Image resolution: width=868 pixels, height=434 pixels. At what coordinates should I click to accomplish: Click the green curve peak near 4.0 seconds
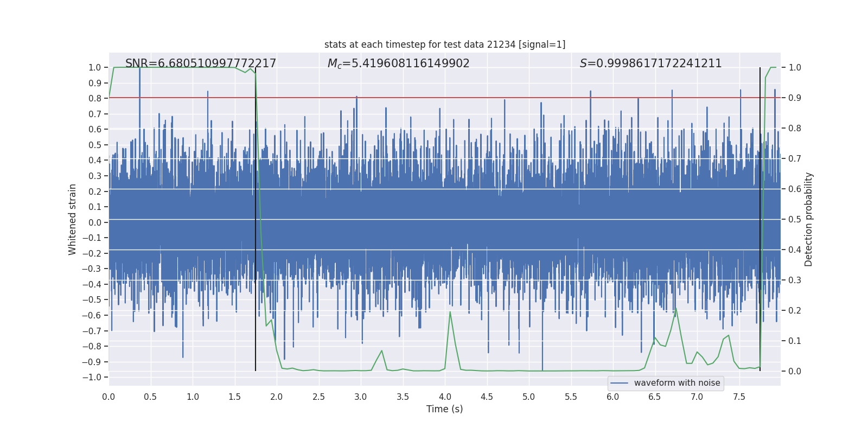(450, 312)
